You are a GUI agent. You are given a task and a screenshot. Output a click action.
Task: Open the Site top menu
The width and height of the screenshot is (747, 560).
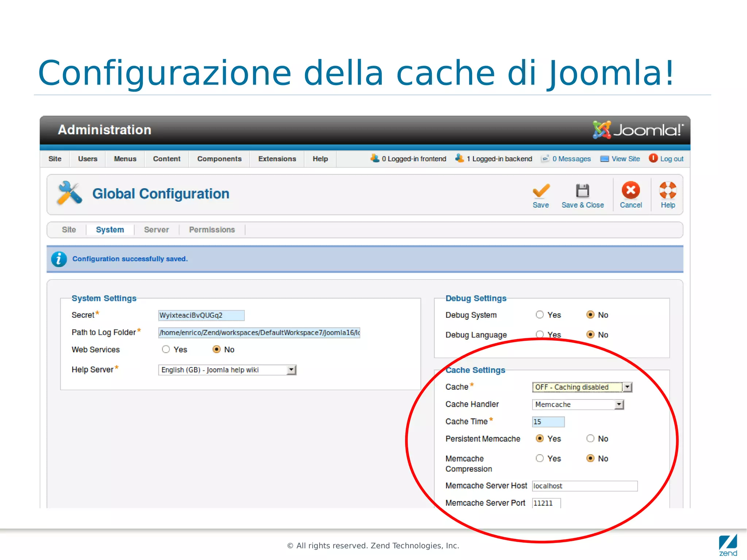(x=55, y=159)
